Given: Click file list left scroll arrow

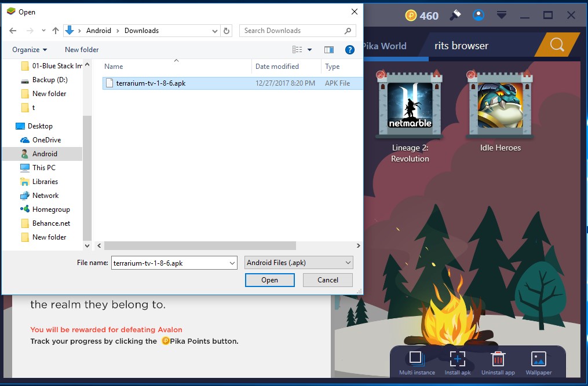Looking at the screenshot, I should 99,246.
